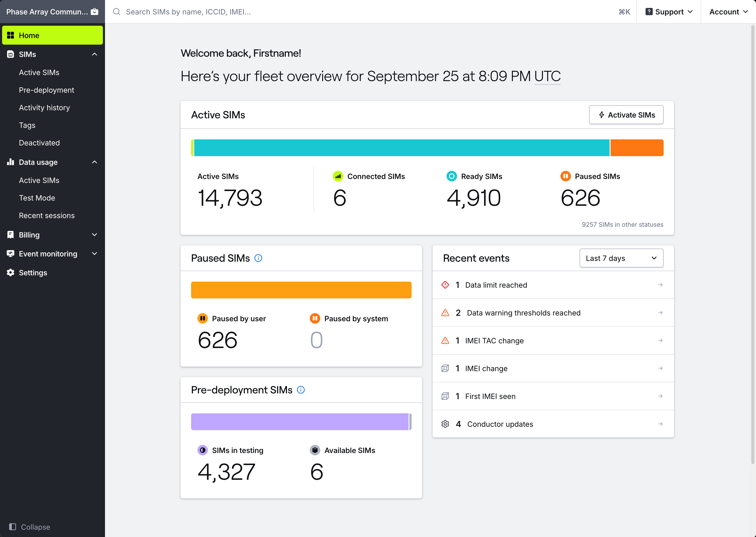The height and width of the screenshot is (537, 756).
Task: Open the Data warning thresholds reached event
Action: (553, 313)
